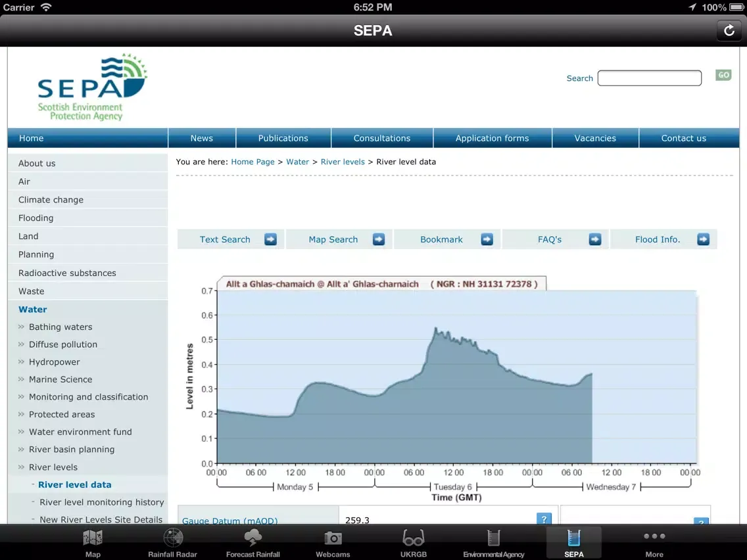Image resolution: width=747 pixels, height=560 pixels.
Task: Follow the River levels breadcrumb link
Action: click(x=343, y=162)
